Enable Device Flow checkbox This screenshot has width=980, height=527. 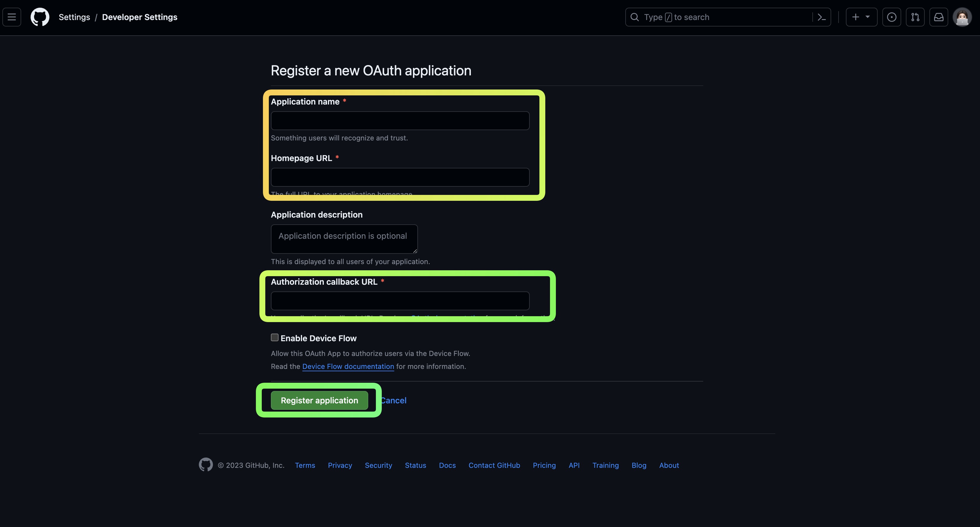pyautogui.click(x=275, y=337)
